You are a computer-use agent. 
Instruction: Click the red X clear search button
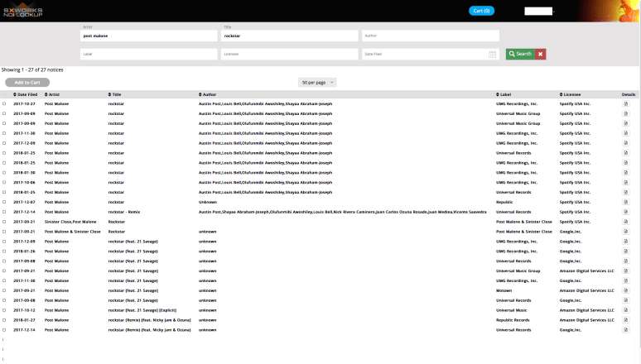pyautogui.click(x=541, y=54)
